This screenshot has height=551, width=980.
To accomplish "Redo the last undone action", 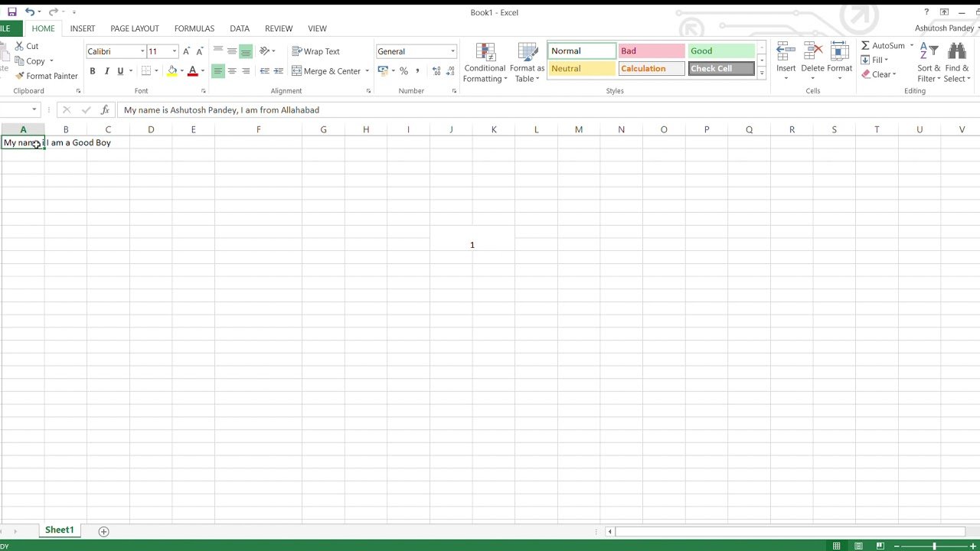I will pyautogui.click(x=53, y=12).
